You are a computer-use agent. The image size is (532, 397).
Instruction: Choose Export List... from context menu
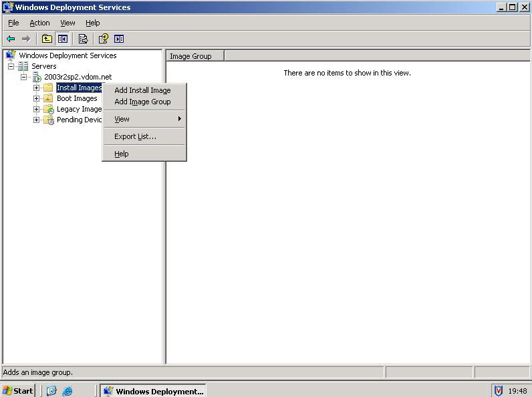click(x=144, y=136)
